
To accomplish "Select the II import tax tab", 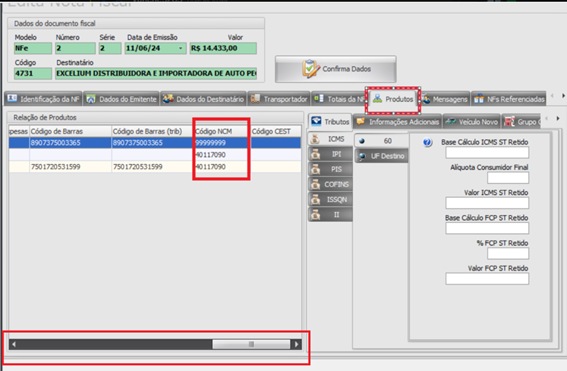I will pyautogui.click(x=330, y=215).
